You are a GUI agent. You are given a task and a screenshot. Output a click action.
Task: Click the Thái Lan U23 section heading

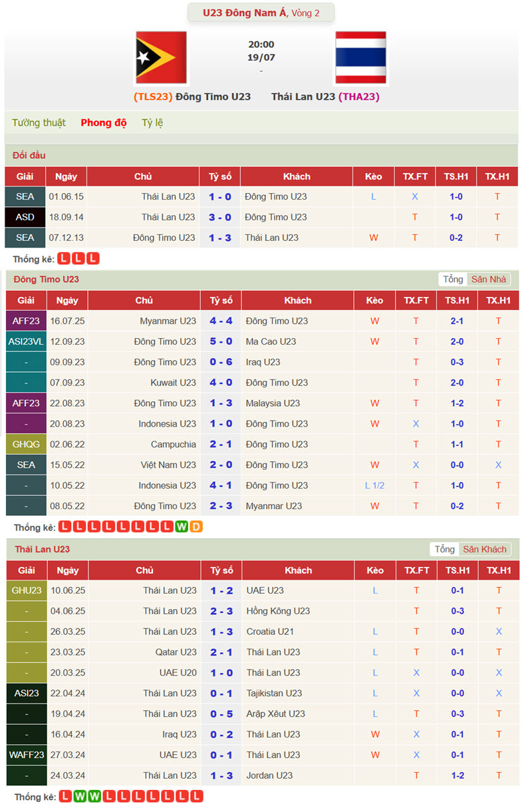(x=42, y=549)
